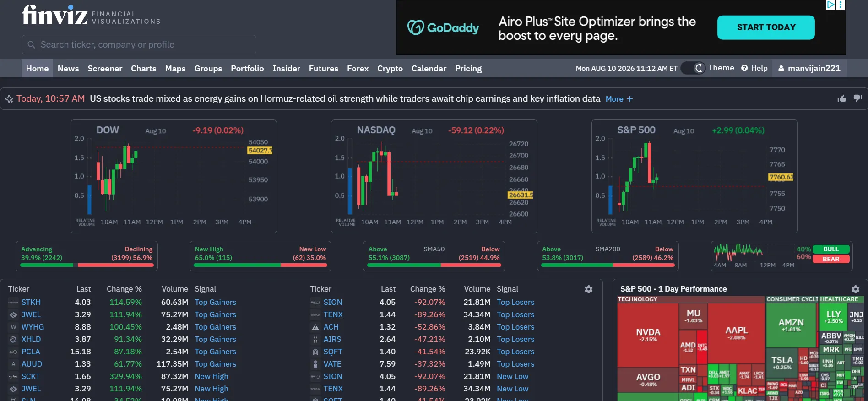Click the VATE company logo icon
The image size is (868, 401).
point(315,364)
